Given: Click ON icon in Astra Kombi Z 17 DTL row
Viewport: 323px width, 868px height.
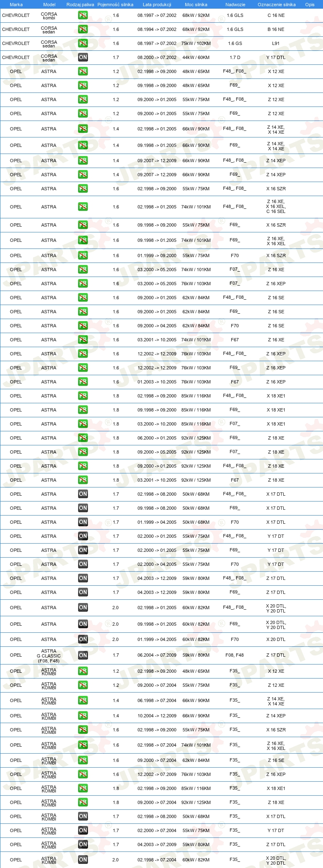Looking at the screenshot, I should (83, 844).
